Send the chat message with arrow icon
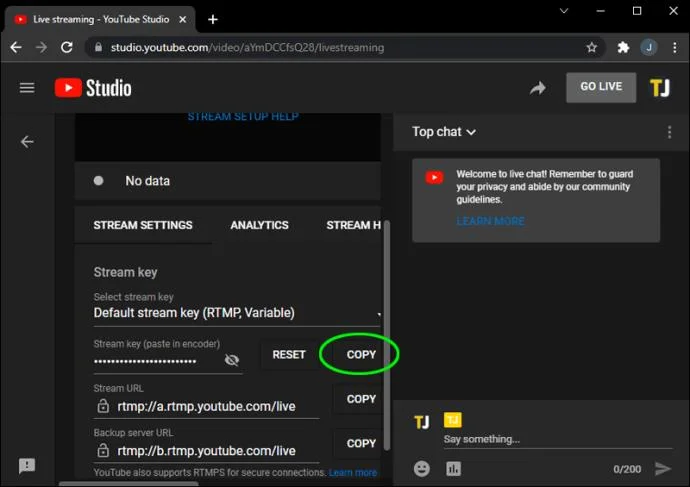The width and height of the screenshot is (690, 487). pos(663,469)
